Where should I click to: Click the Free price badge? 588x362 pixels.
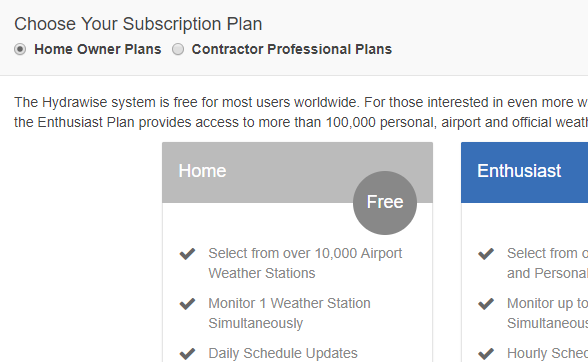click(385, 203)
